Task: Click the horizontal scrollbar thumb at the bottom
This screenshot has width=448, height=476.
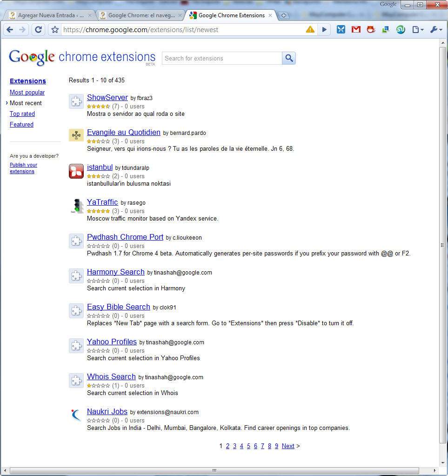Action: (214, 470)
